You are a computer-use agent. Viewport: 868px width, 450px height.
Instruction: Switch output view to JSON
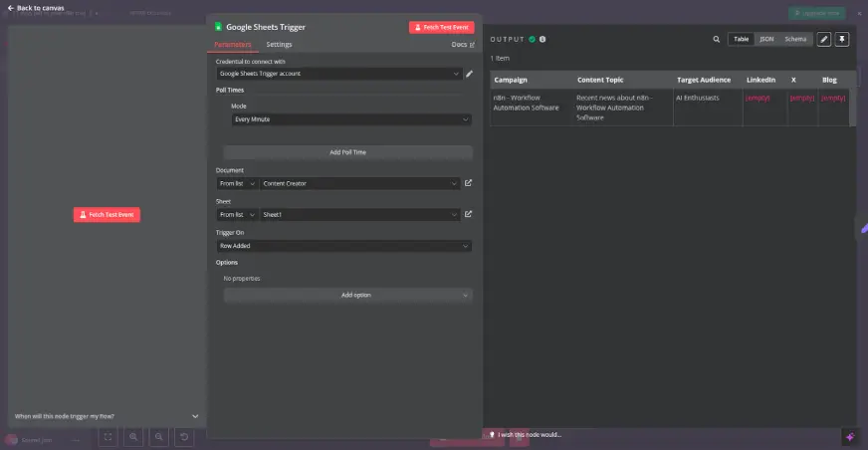coord(766,40)
